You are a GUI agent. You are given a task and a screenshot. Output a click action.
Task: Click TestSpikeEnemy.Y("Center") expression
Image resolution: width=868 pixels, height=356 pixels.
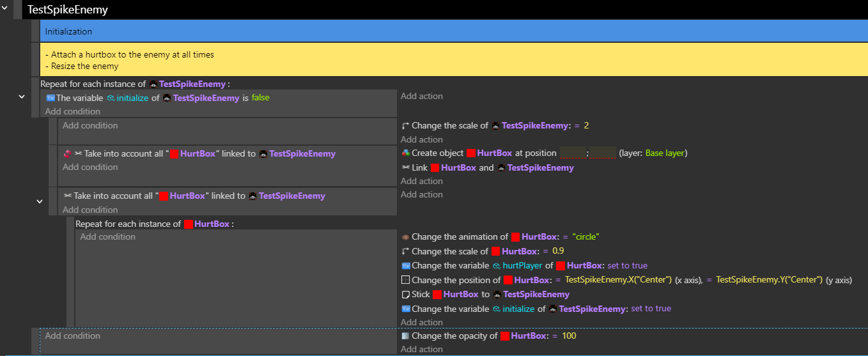[770, 280]
